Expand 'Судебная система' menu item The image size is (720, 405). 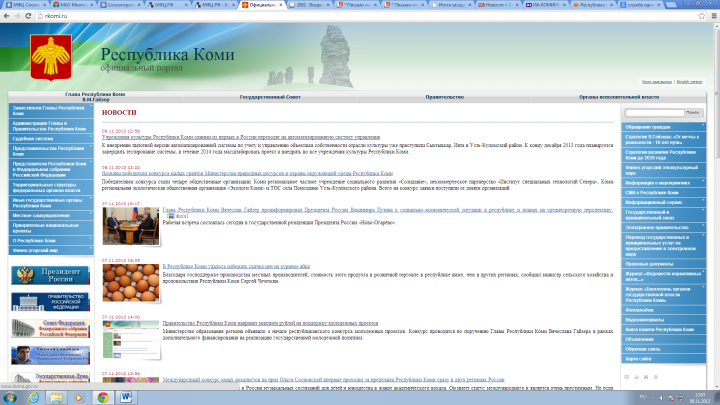tap(51, 138)
